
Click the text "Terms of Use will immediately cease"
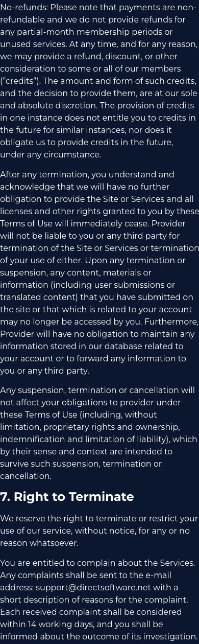(71, 223)
